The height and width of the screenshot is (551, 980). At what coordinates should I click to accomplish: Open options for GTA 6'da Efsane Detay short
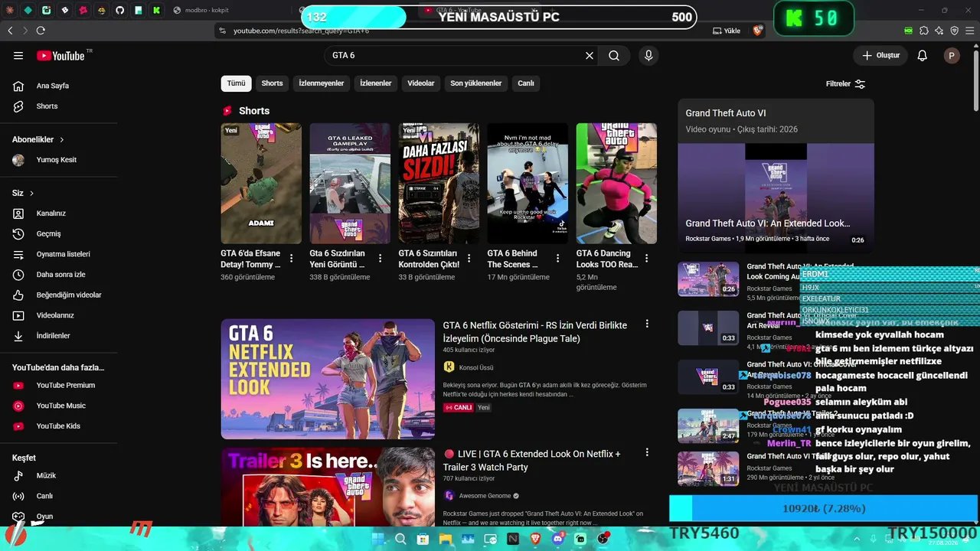pos(292,259)
